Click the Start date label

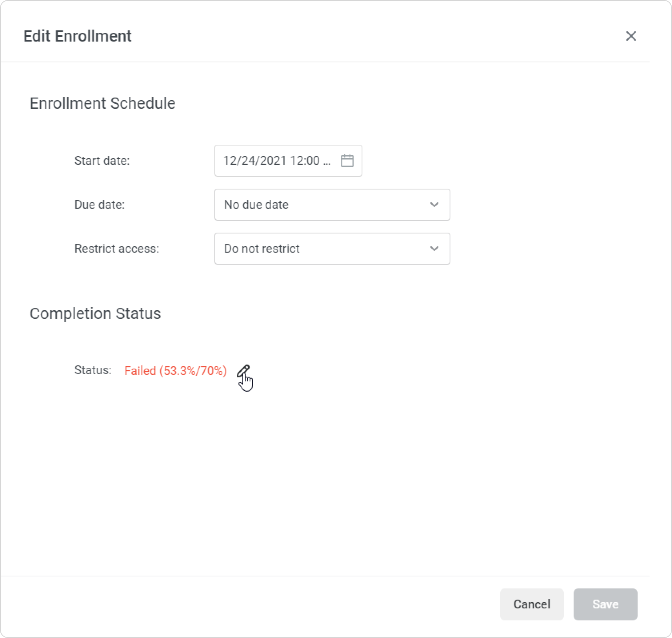(x=102, y=161)
